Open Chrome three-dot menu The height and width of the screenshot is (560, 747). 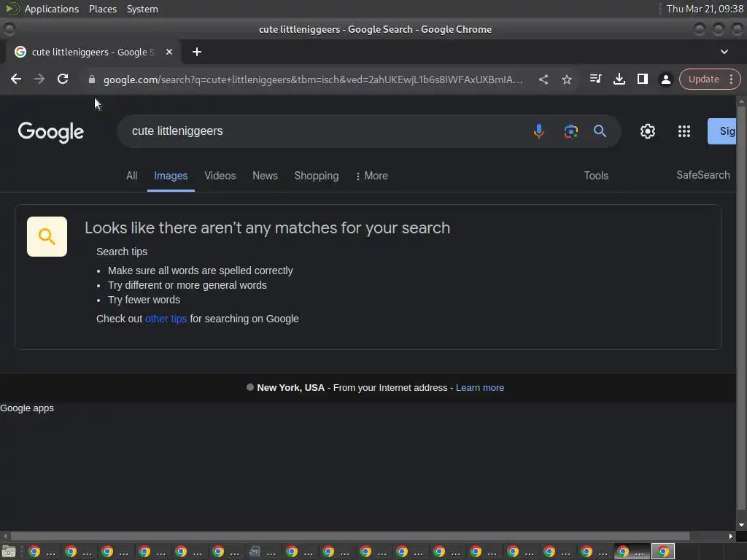click(x=731, y=79)
